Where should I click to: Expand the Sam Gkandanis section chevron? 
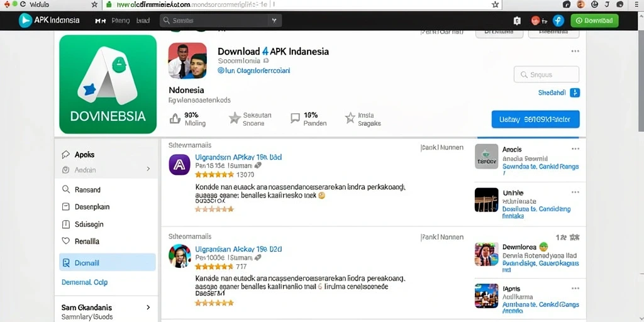pos(148,307)
